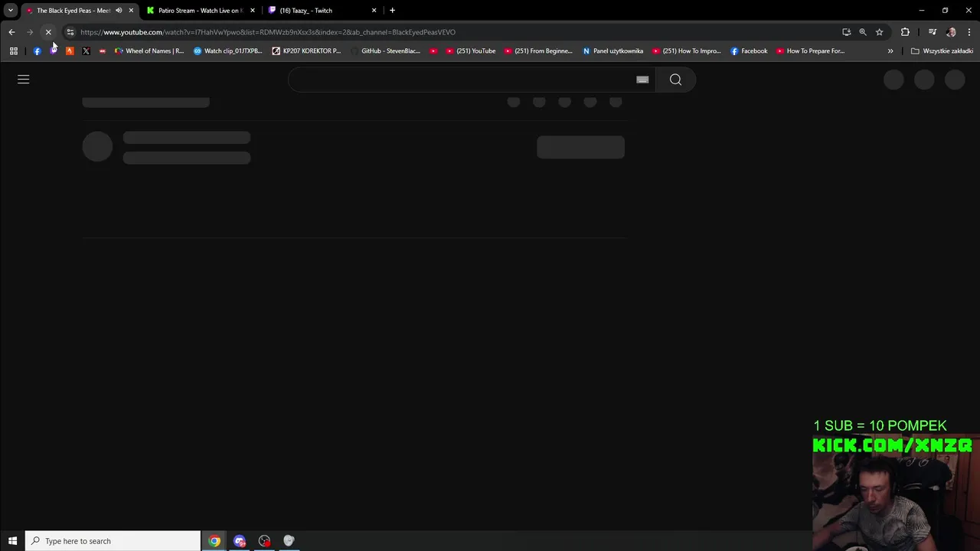This screenshot has width=980, height=551.
Task: Open the grey speaker taskbar app
Action: click(289, 541)
